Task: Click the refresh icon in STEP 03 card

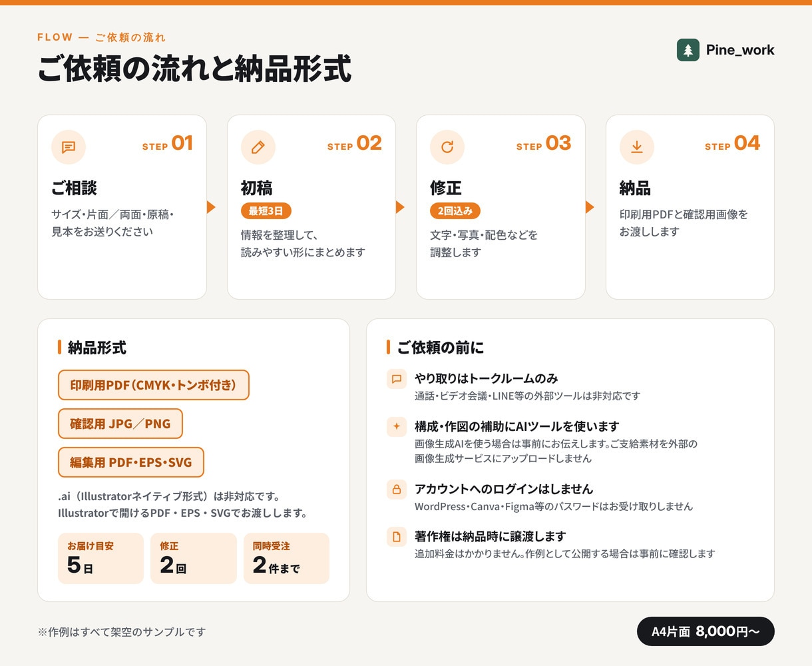Action: pyautogui.click(x=447, y=147)
